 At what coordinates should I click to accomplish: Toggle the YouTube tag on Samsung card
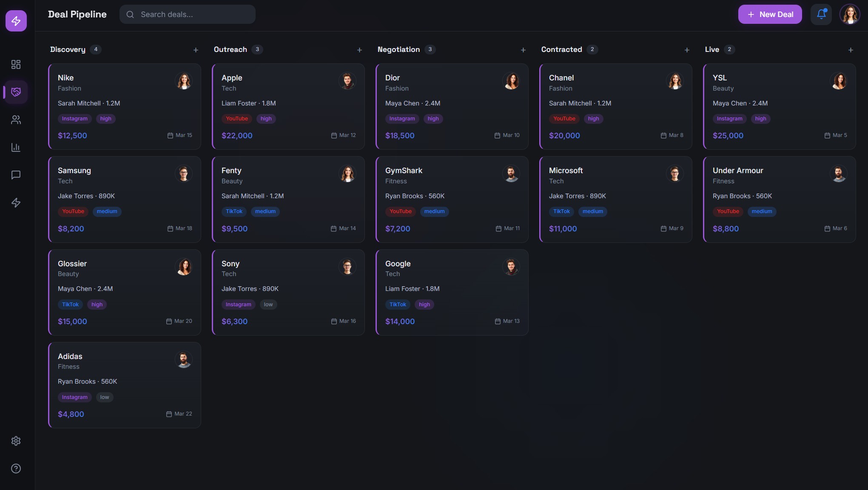[x=73, y=211]
